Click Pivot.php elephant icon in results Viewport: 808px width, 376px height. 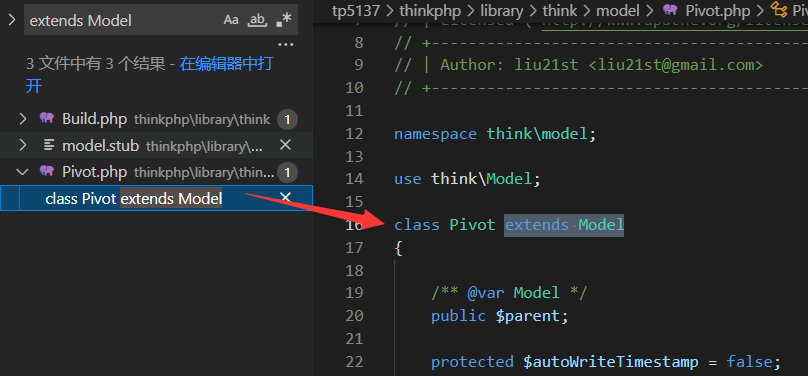tap(47, 171)
